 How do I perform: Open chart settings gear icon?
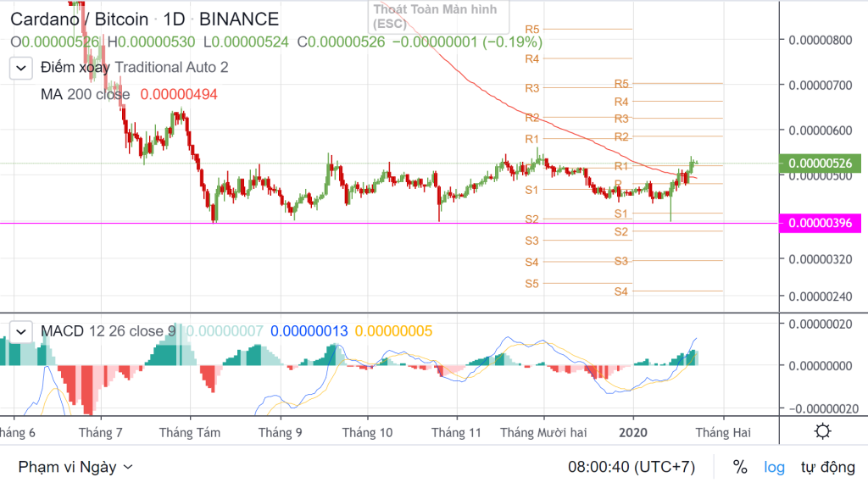[x=821, y=432]
